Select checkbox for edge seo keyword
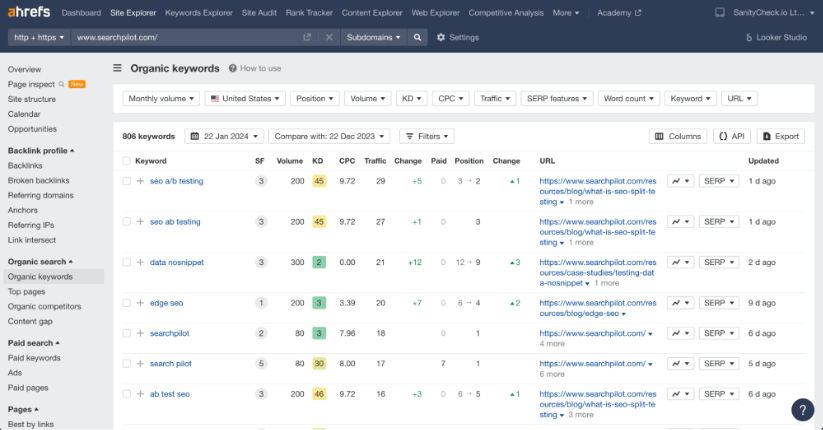 126,302
